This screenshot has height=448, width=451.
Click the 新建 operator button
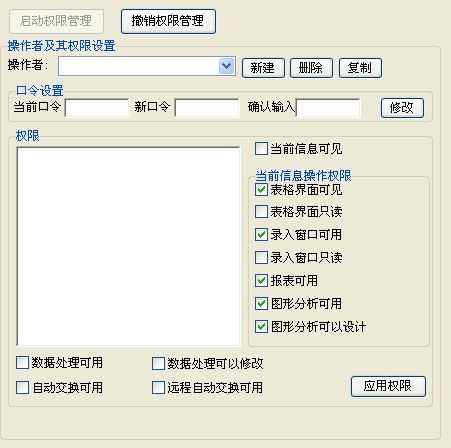pyautogui.click(x=263, y=68)
